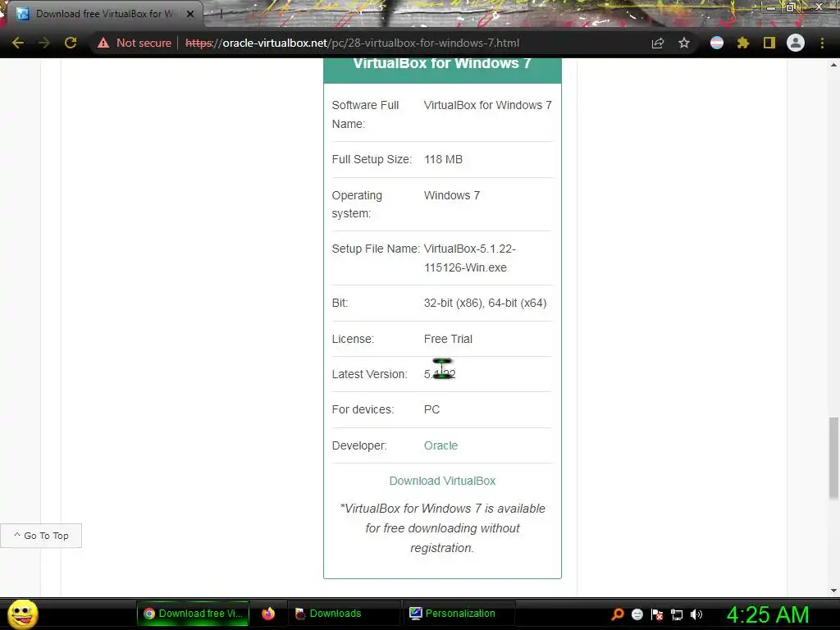Click the VirtualBox for Windows 7 heading
This screenshot has height=630, width=840.
442,63
